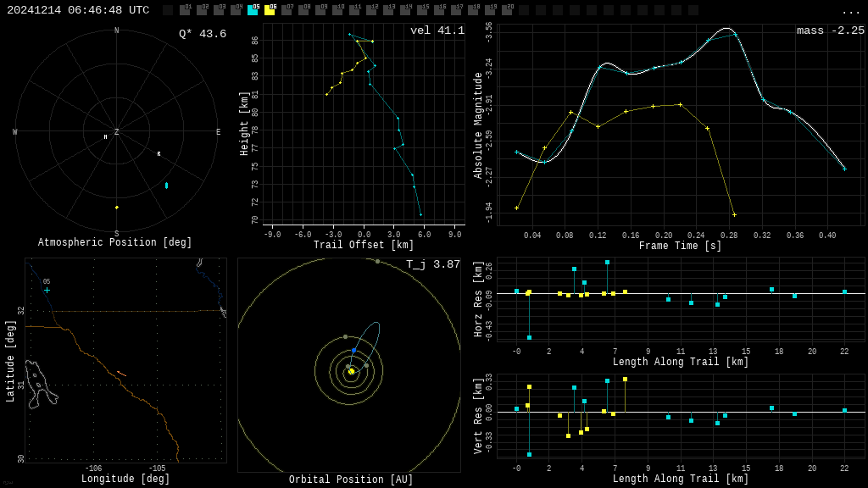Click the cyan marker in atmospheric position plot
Viewport: 868px width, 488px height.
tap(166, 186)
